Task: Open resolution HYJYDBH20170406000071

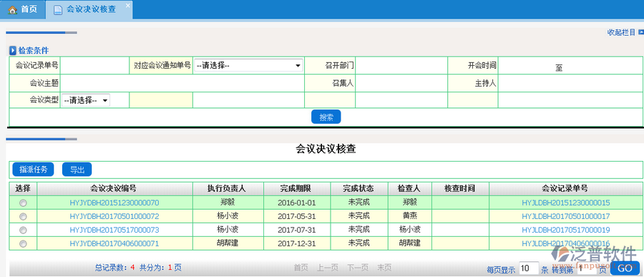Action: click(114, 243)
